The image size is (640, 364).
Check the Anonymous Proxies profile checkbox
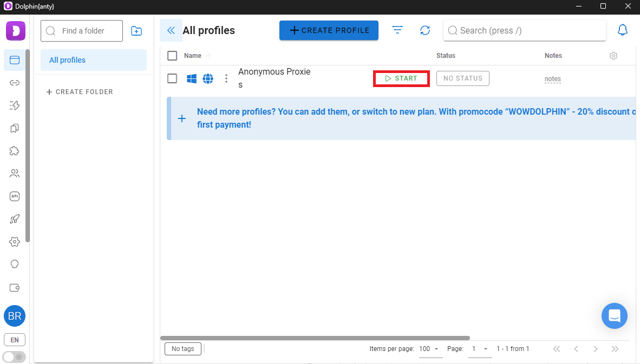(172, 78)
